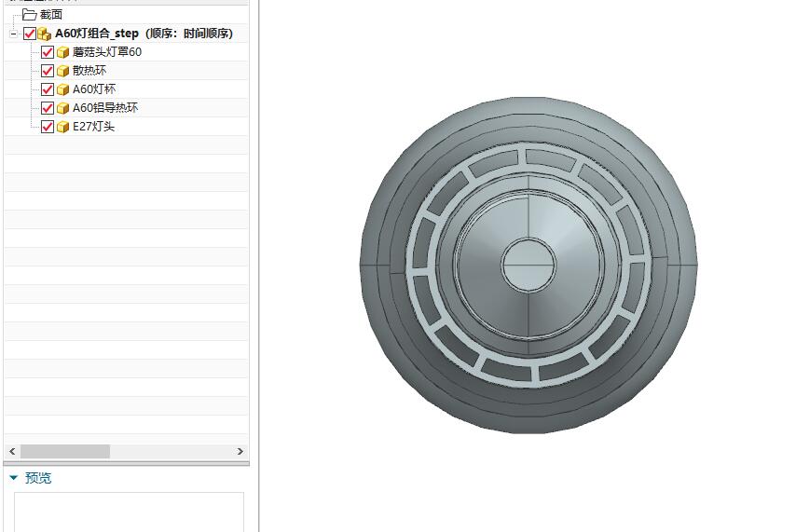Screen dimensions: 796x532
Task: Click the part cube icon of A60铝导热环
Action: coord(62,108)
